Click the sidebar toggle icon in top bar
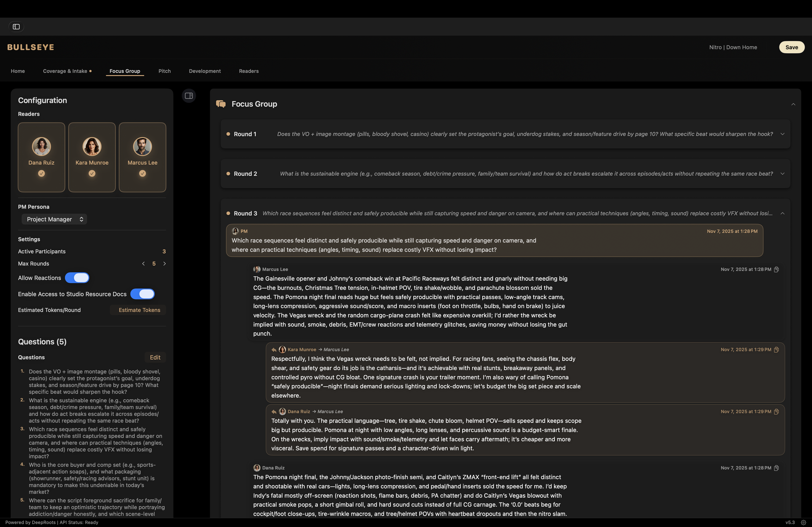The image size is (812, 527). coord(16,27)
